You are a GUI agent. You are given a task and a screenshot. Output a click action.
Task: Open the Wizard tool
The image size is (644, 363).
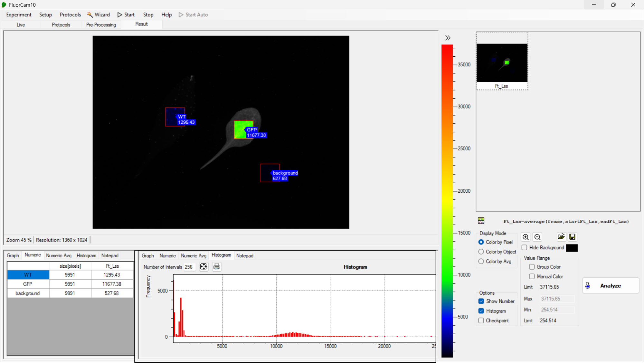[x=99, y=15]
